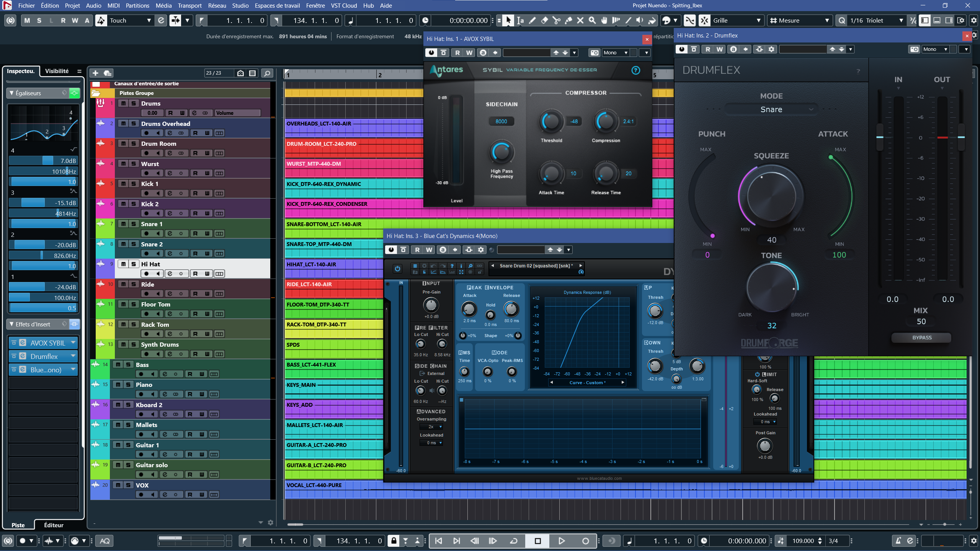
Task: Open the Fichier menu
Action: [x=26, y=5]
